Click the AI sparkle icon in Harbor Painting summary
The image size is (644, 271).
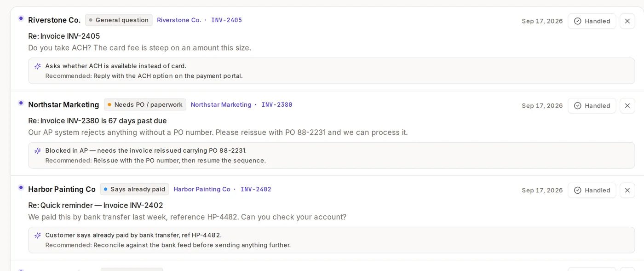click(38, 236)
